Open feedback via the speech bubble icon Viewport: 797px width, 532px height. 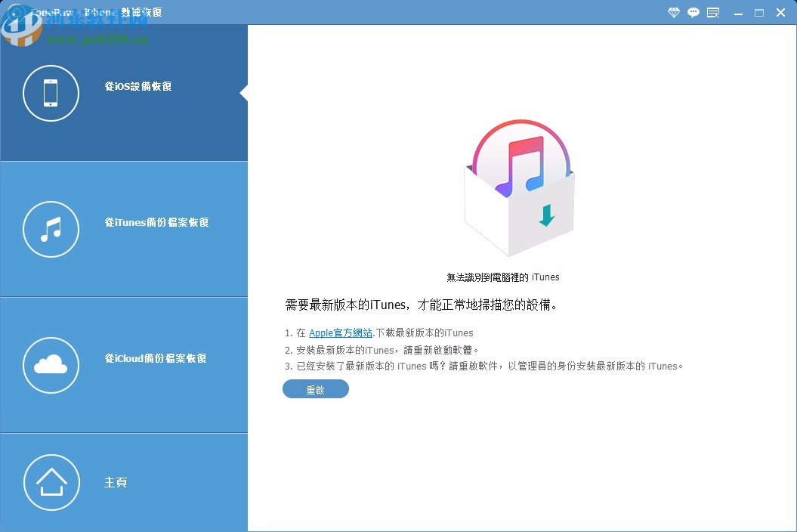tap(693, 12)
